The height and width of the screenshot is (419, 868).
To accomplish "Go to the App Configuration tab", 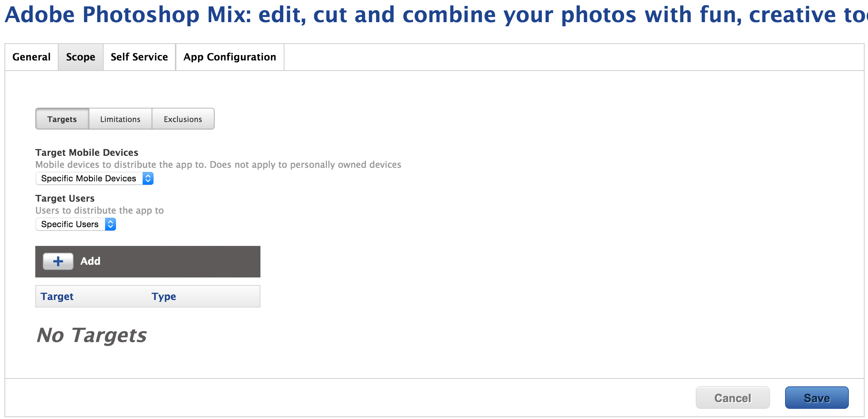I will click(230, 57).
